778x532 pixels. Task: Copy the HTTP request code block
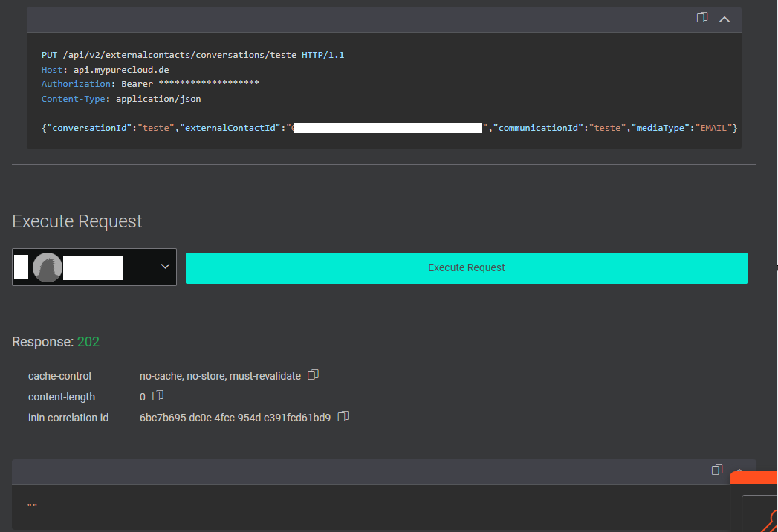(x=701, y=18)
